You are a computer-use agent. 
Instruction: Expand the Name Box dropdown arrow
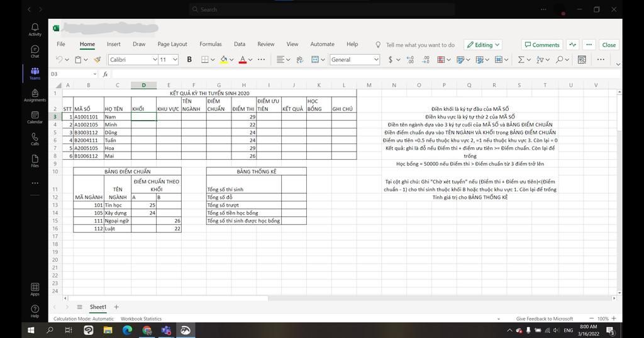(95, 74)
